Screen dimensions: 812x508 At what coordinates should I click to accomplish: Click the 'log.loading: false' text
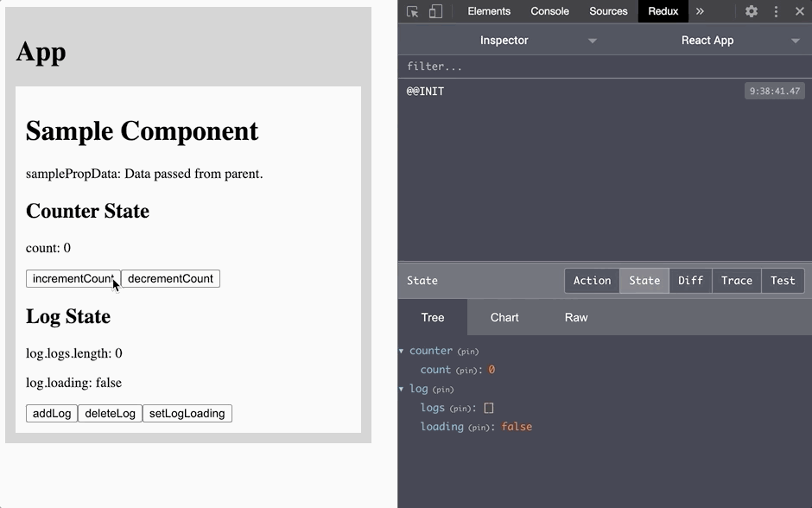[74, 383]
